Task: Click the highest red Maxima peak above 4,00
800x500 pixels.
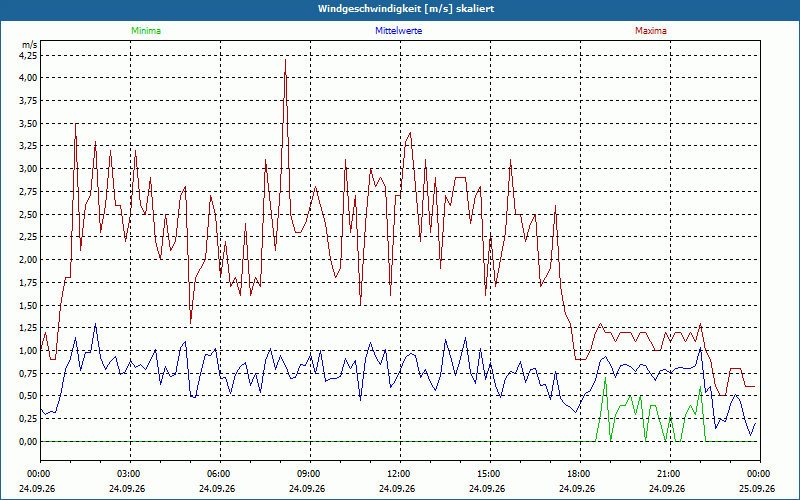Action: point(285,60)
